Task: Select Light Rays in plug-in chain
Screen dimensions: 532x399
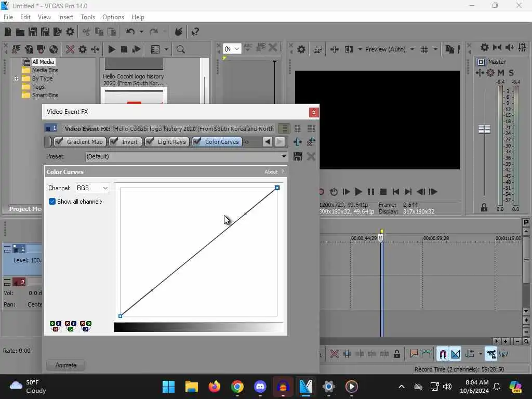Action: pos(171,142)
